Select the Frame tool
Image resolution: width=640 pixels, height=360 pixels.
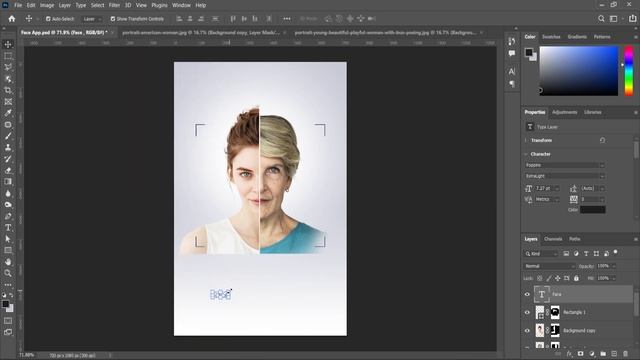(x=8, y=102)
